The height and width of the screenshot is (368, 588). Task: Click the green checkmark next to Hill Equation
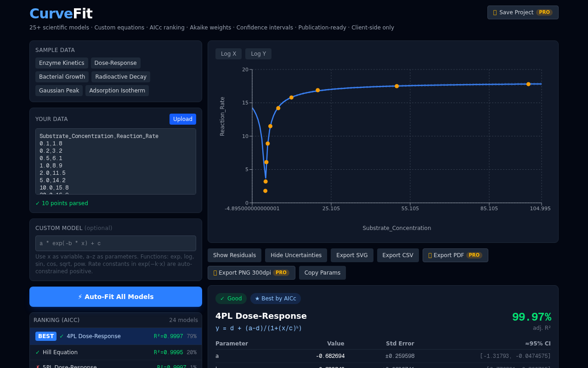click(38, 352)
